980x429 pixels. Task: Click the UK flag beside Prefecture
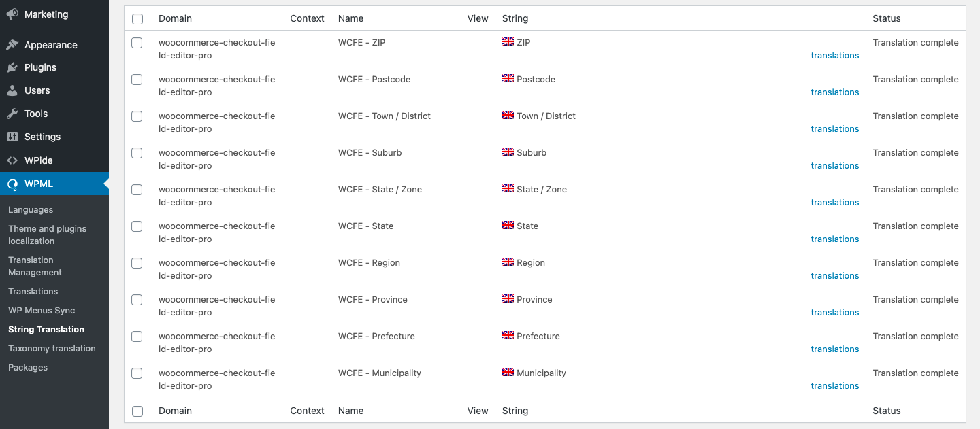point(508,336)
